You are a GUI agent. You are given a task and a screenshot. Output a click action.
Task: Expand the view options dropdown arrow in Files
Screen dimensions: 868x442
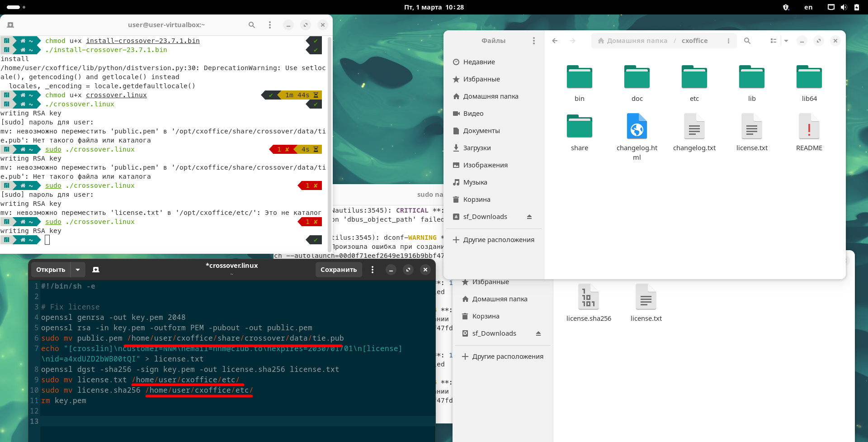786,41
